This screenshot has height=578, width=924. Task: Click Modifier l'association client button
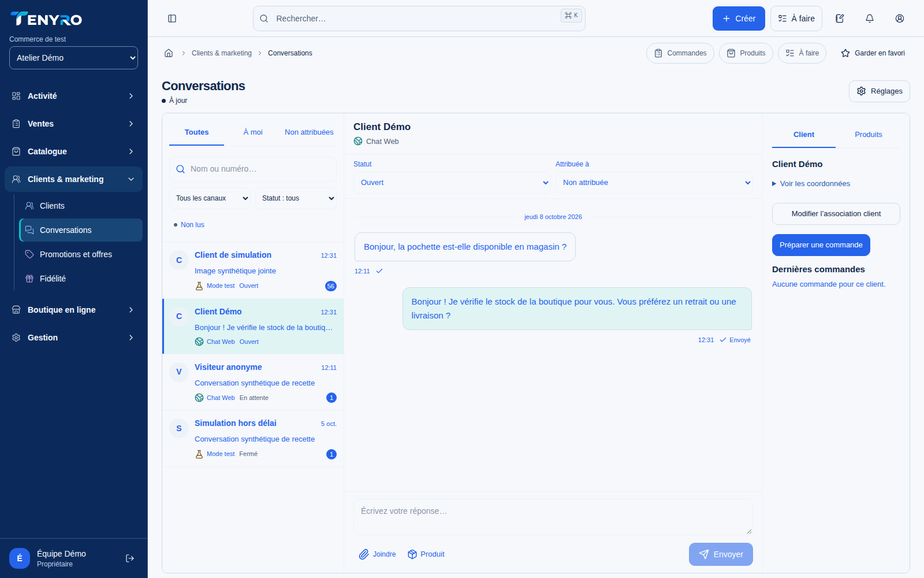coord(836,214)
